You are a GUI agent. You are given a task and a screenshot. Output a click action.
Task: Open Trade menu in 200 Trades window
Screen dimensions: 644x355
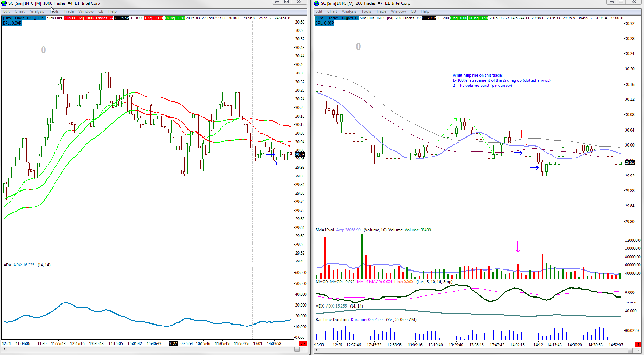(381, 11)
